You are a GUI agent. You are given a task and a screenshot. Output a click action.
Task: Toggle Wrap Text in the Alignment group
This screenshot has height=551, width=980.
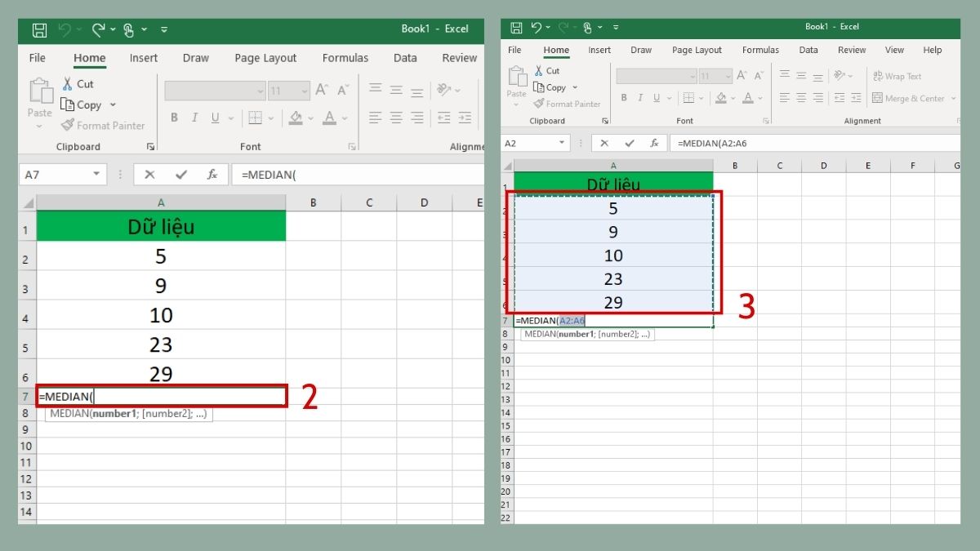click(x=897, y=76)
